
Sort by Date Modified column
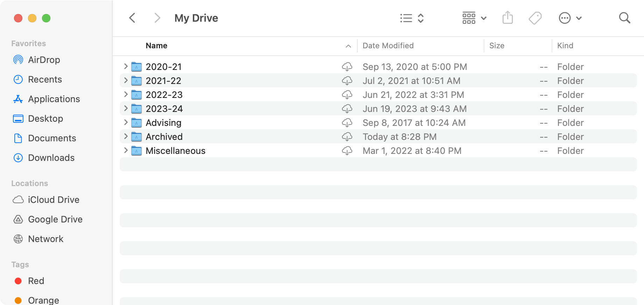coord(388,46)
